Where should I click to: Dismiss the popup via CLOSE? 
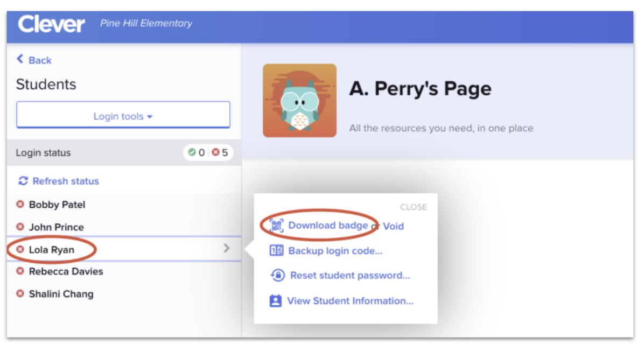point(413,207)
